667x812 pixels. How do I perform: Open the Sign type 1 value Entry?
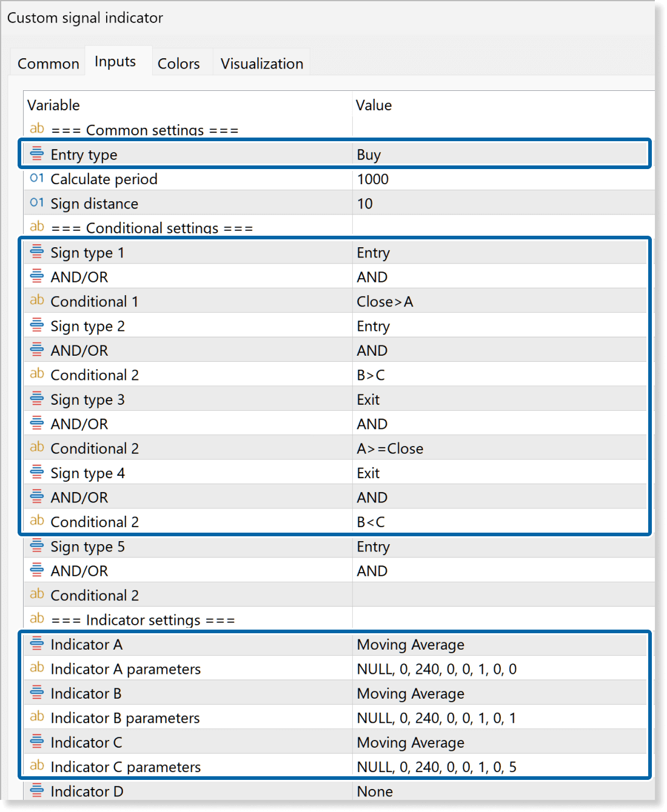click(500, 253)
